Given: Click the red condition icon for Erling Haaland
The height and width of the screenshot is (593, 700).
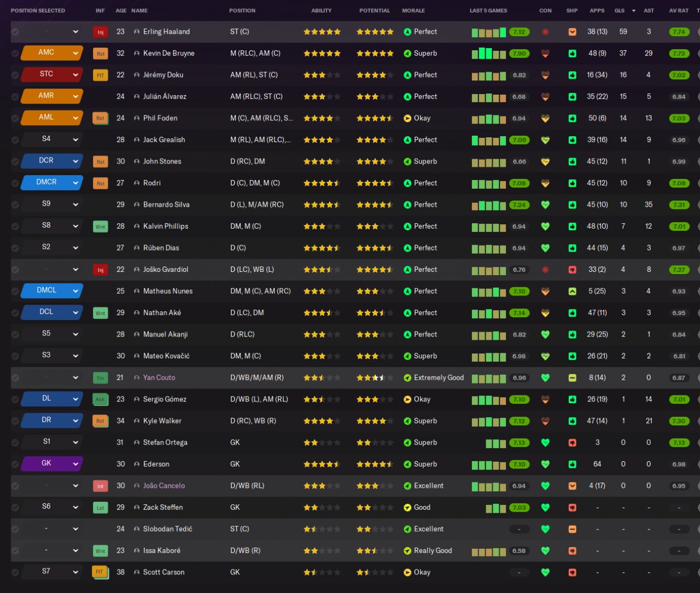Looking at the screenshot, I should pyautogui.click(x=545, y=32).
